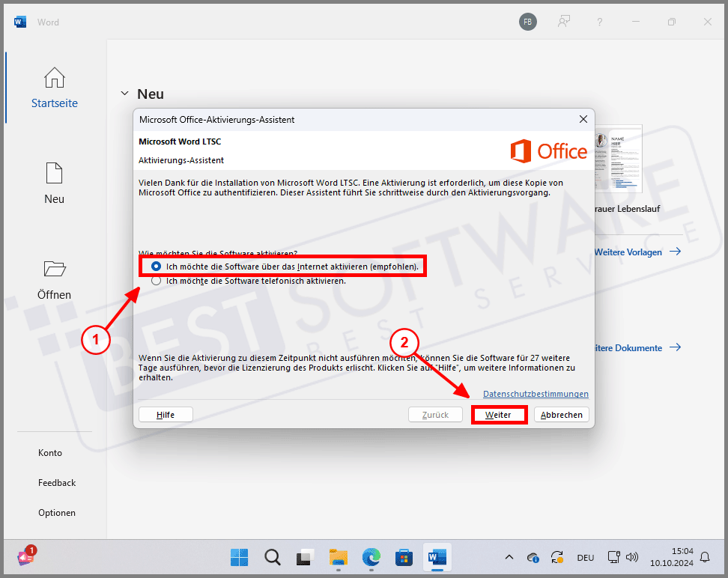The height and width of the screenshot is (578, 728).
Task: Open taskbar Search magnifier
Action: point(273,557)
